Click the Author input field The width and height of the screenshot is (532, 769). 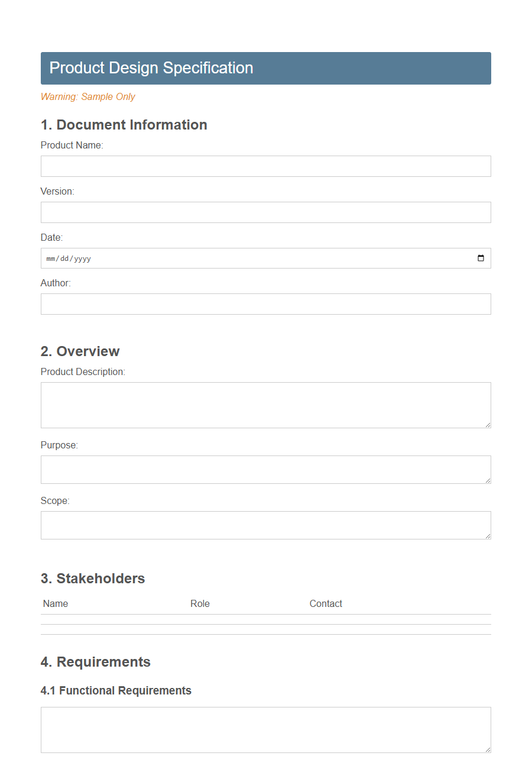click(265, 303)
